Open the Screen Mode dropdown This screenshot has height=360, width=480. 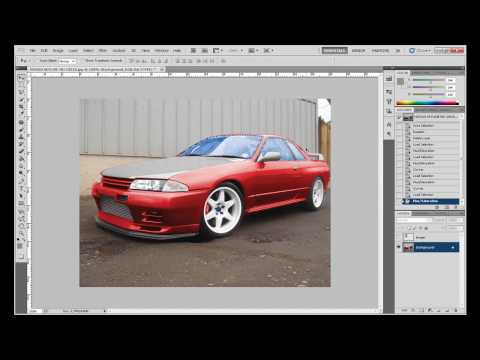point(268,51)
